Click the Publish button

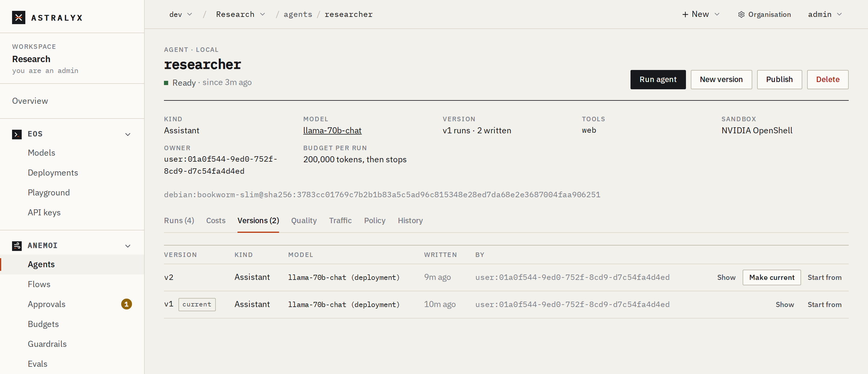[x=779, y=80]
